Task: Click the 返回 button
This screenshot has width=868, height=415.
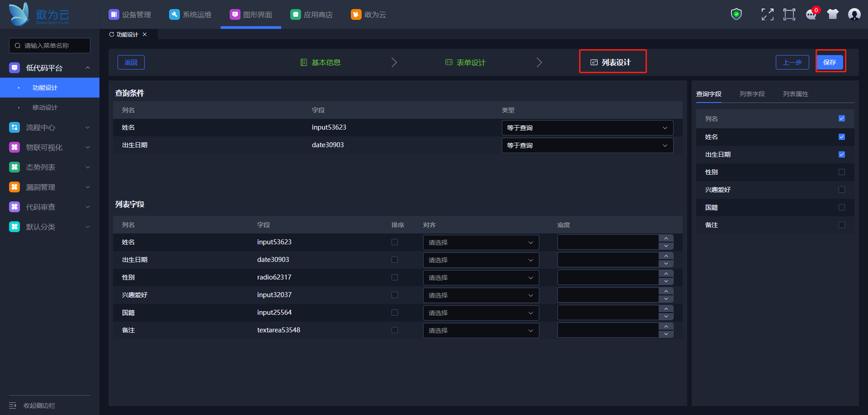Action: point(131,62)
